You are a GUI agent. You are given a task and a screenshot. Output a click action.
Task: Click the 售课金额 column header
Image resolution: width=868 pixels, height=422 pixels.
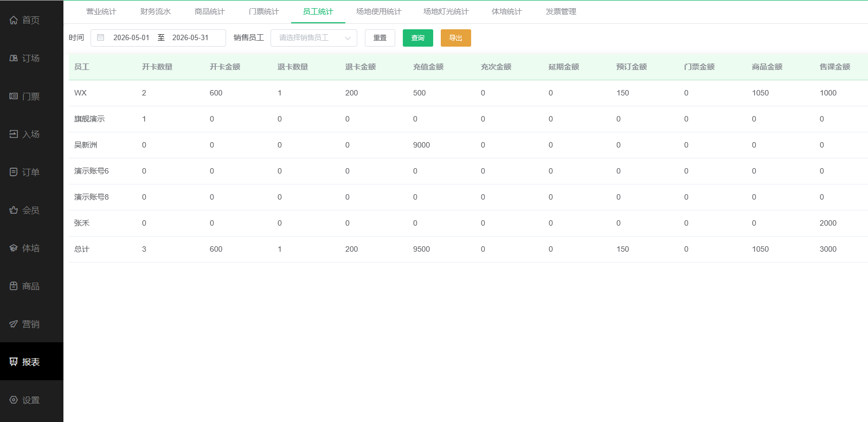[835, 67]
